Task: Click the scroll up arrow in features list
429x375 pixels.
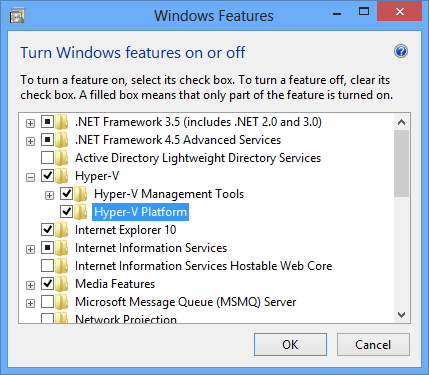Action: [x=401, y=122]
